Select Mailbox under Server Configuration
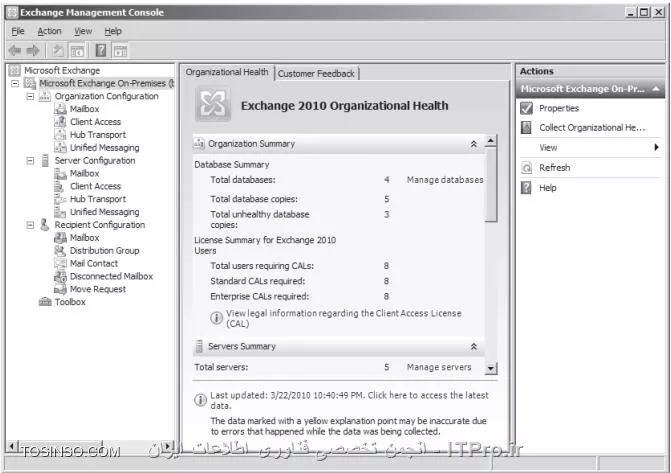This screenshot has height=473, width=671. [84, 173]
